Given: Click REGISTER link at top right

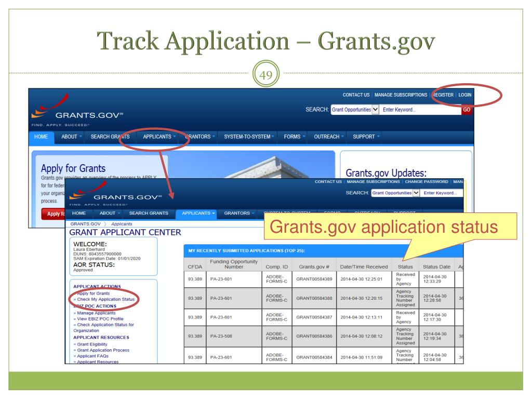Looking at the screenshot, I should (443, 95).
